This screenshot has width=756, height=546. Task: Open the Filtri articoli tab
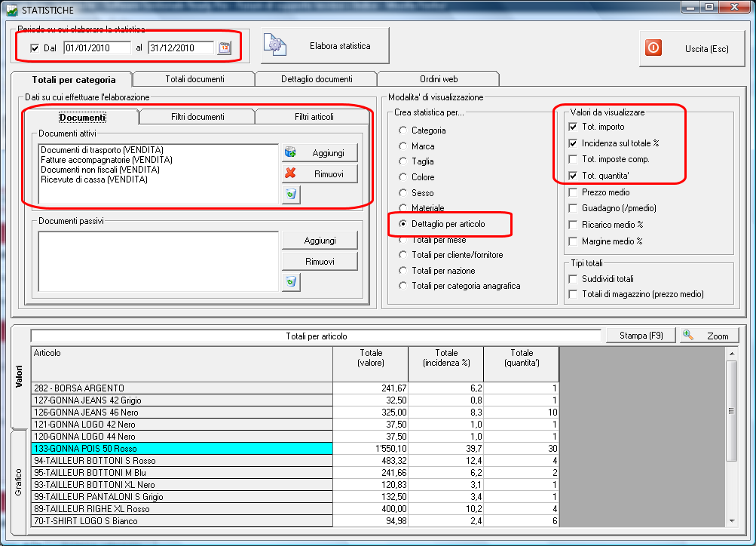pyautogui.click(x=314, y=117)
